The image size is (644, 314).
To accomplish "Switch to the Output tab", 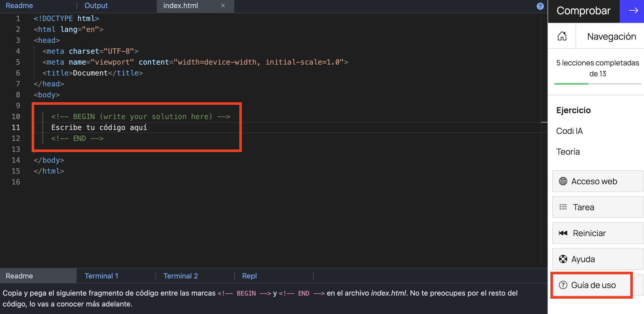I will tap(96, 5).
